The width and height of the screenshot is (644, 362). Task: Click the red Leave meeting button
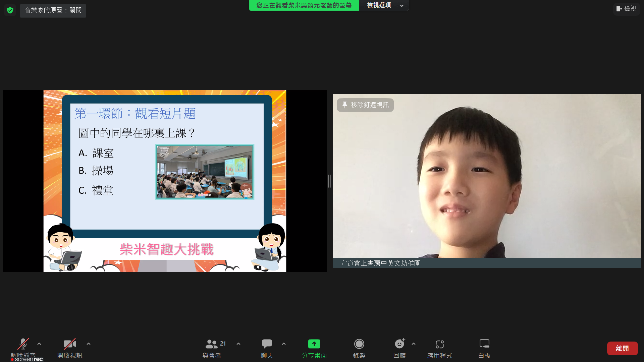click(622, 348)
